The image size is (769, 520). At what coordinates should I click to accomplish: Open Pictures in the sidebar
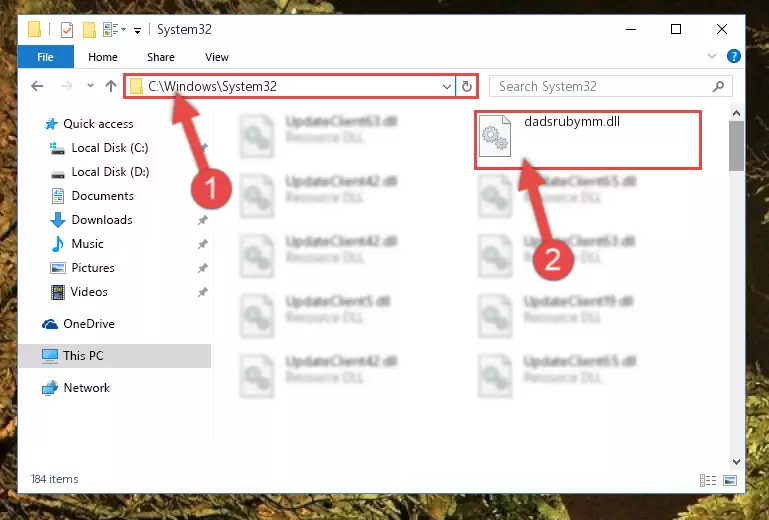pos(93,268)
